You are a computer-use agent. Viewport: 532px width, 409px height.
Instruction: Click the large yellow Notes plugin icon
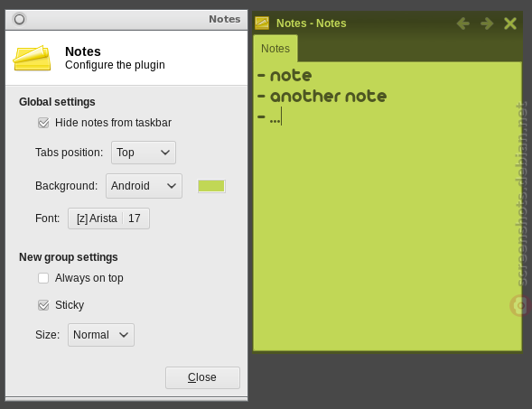coord(32,58)
